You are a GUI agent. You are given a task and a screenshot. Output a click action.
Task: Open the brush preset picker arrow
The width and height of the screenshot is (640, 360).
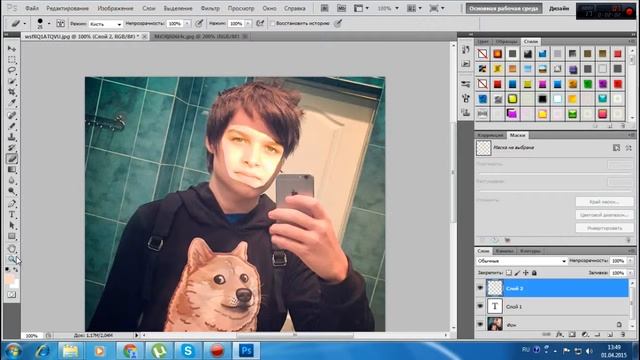tap(49, 24)
